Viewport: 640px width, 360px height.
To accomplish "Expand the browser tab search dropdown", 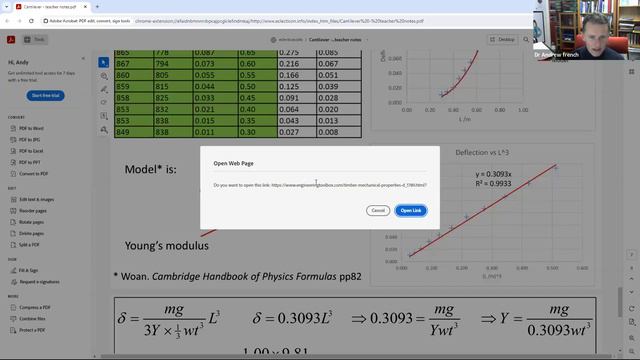I will tap(6, 7).
